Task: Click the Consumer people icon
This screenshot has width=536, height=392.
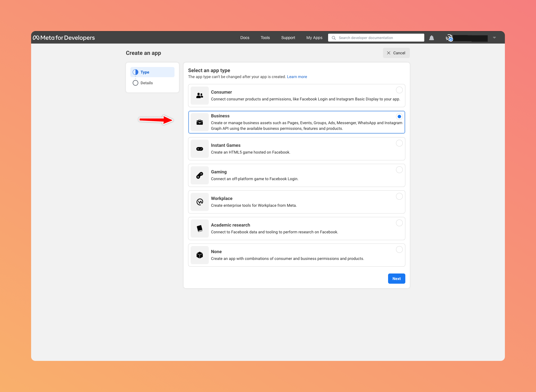Action: pyautogui.click(x=200, y=96)
